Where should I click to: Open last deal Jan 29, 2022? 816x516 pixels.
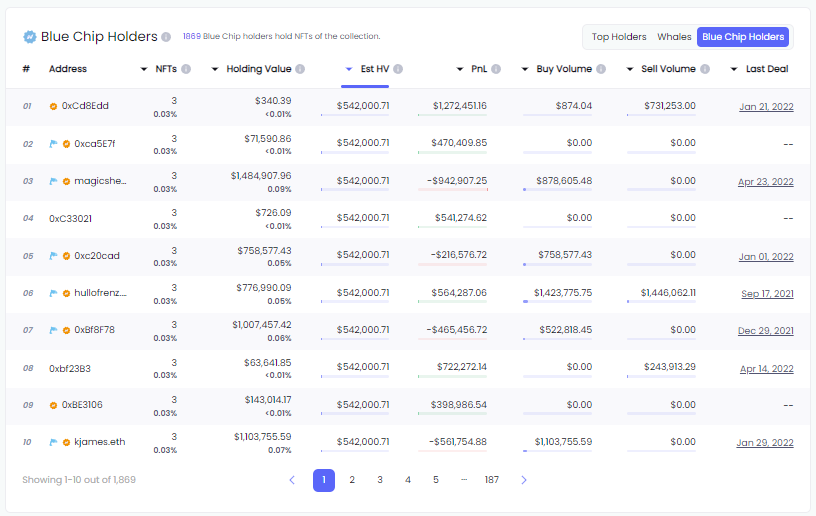point(765,443)
